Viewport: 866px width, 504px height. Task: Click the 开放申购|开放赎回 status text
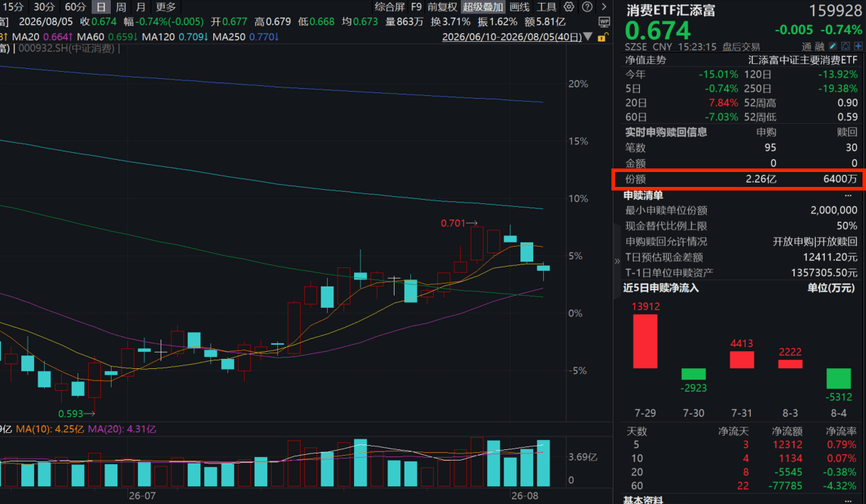click(x=816, y=242)
